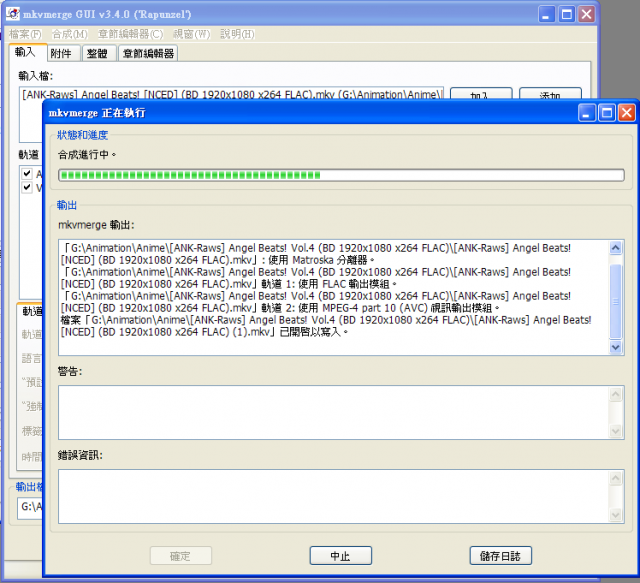Click the output file path field in main window
Viewport: 640px width, 583px height.
tap(30, 507)
